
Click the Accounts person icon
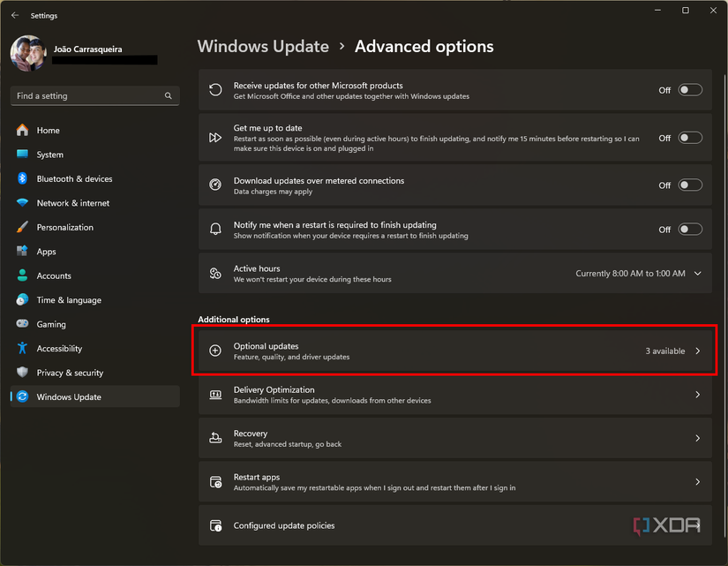[x=22, y=275]
